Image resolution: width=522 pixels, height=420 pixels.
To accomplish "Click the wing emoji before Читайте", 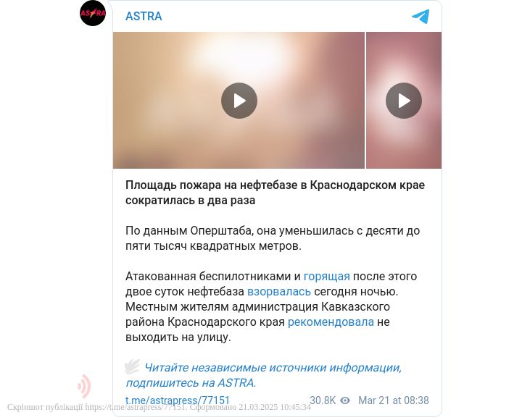I will point(133,367).
